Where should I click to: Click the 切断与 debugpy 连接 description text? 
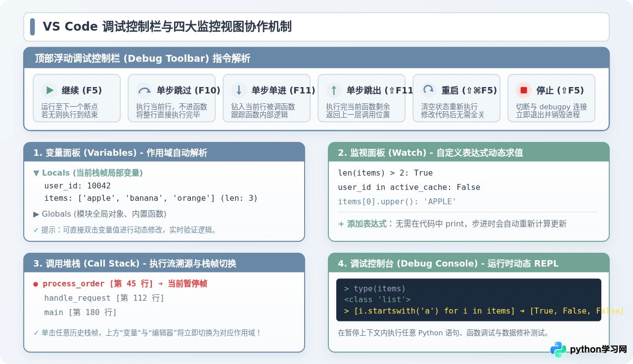click(x=551, y=106)
